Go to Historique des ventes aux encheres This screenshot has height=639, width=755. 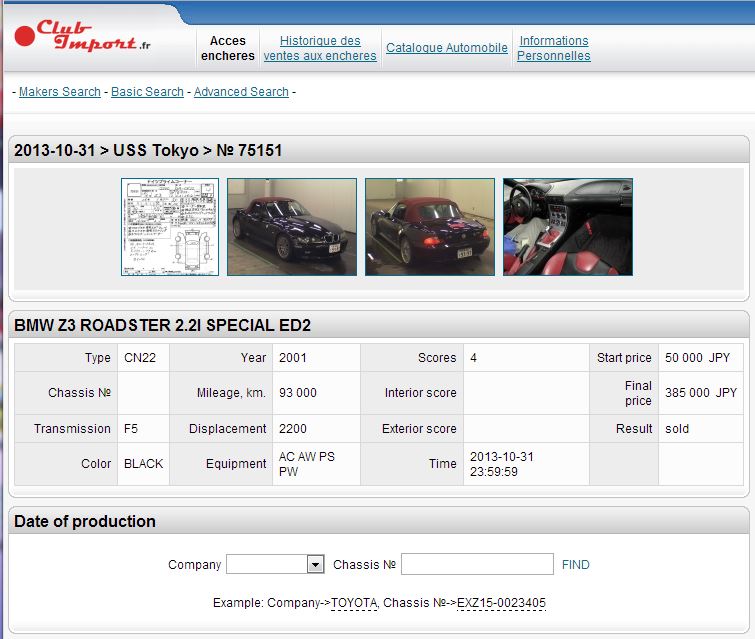point(320,48)
